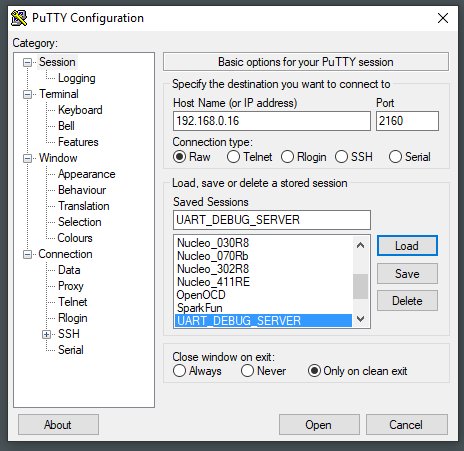Click the Load button
This screenshot has height=451, width=464.
pyautogui.click(x=407, y=246)
